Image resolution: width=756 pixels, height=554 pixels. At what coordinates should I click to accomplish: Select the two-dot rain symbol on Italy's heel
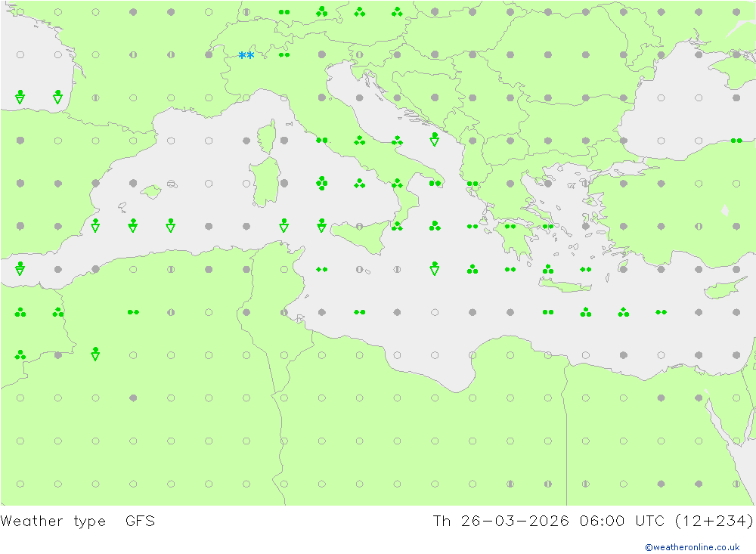(x=435, y=183)
